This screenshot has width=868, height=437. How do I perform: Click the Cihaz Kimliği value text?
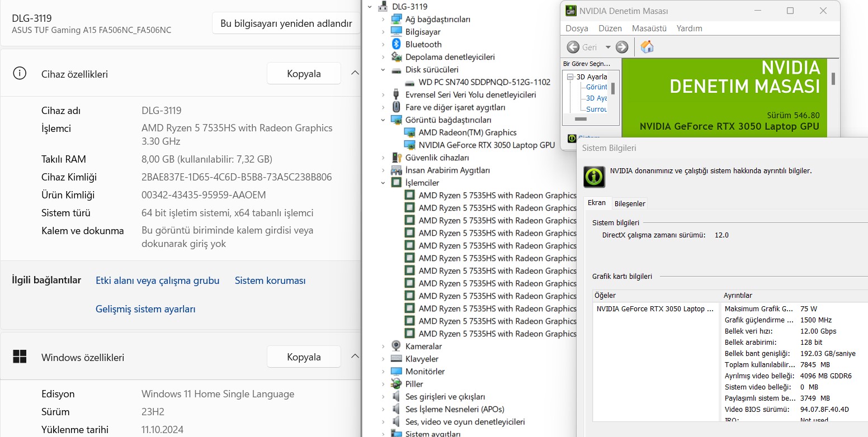click(237, 177)
